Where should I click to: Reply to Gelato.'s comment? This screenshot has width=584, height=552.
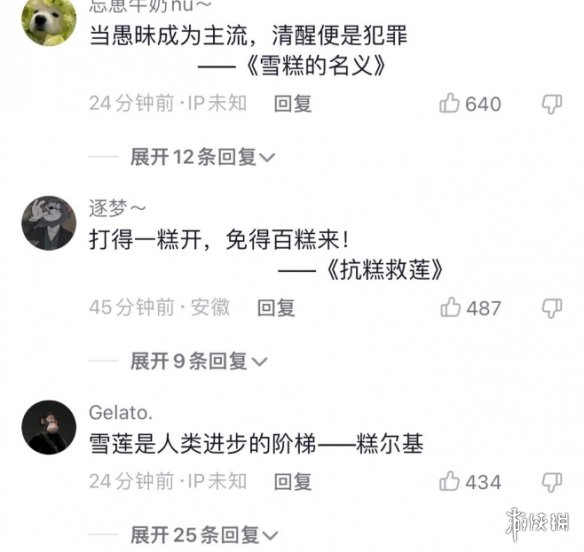click(293, 482)
